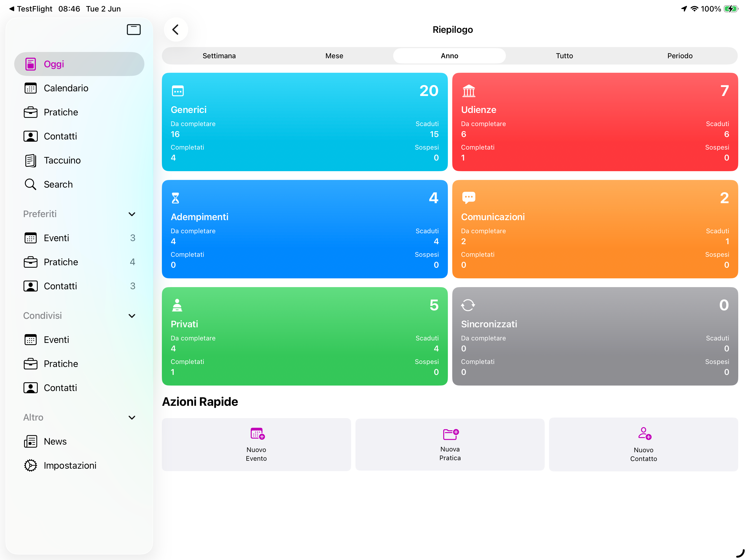Viewport: 747px width, 560px height.
Task: Tap the battery indicator in status bar
Action: pyautogui.click(x=731, y=9)
